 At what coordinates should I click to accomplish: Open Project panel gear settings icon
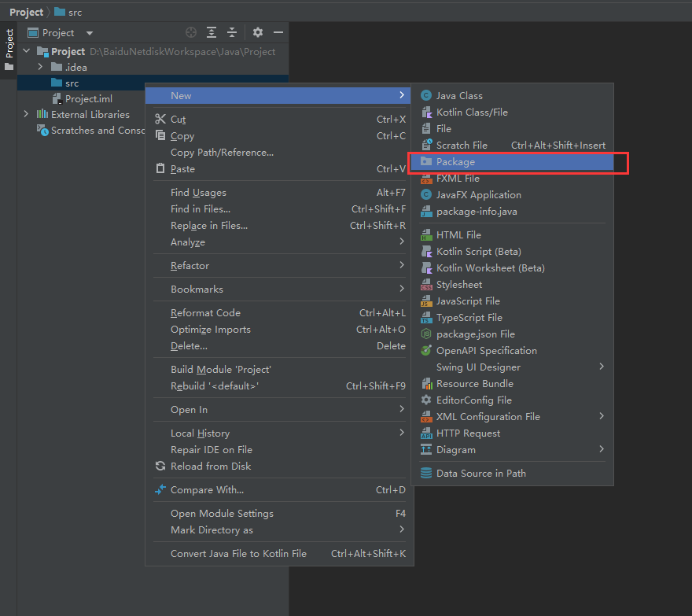(258, 32)
